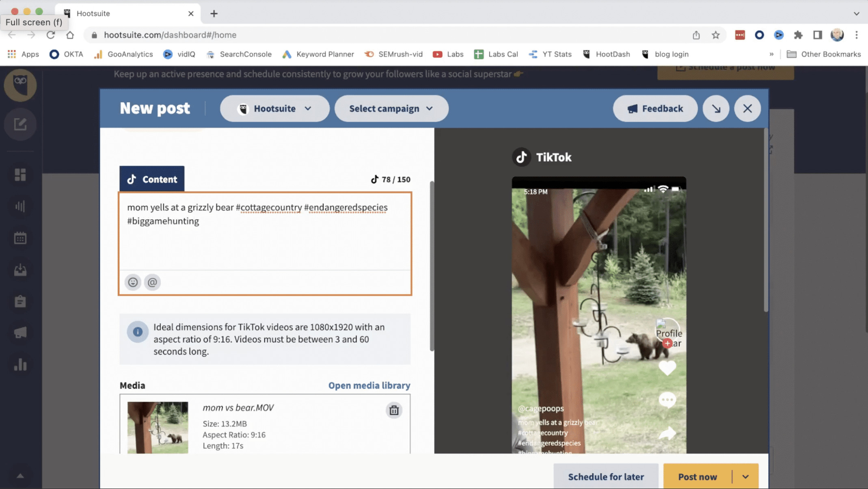Click the Open media library link

pos(369,385)
